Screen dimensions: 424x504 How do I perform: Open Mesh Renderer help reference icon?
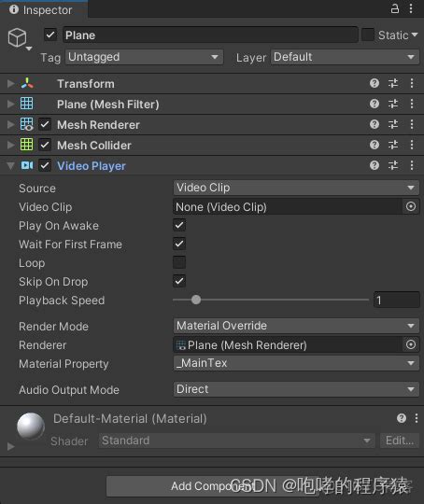(x=375, y=124)
